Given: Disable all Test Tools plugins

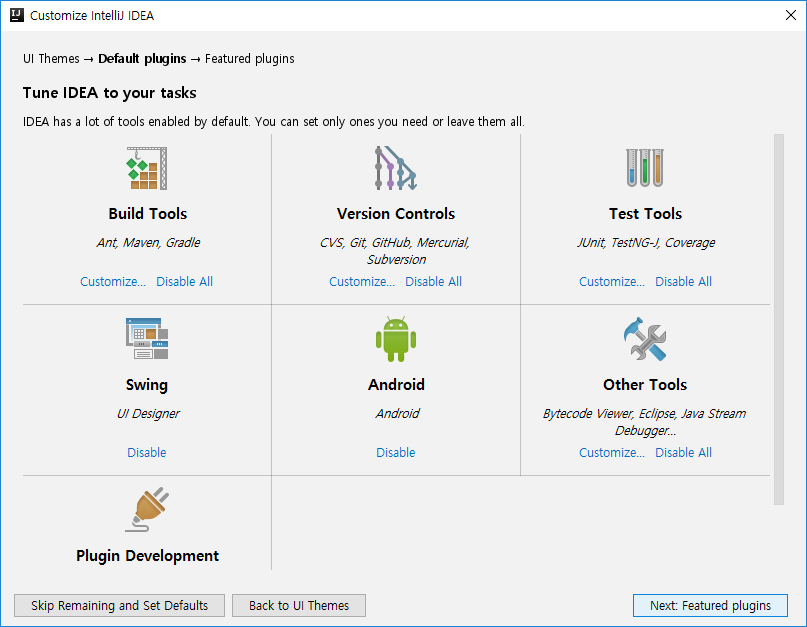Looking at the screenshot, I should 683,282.
